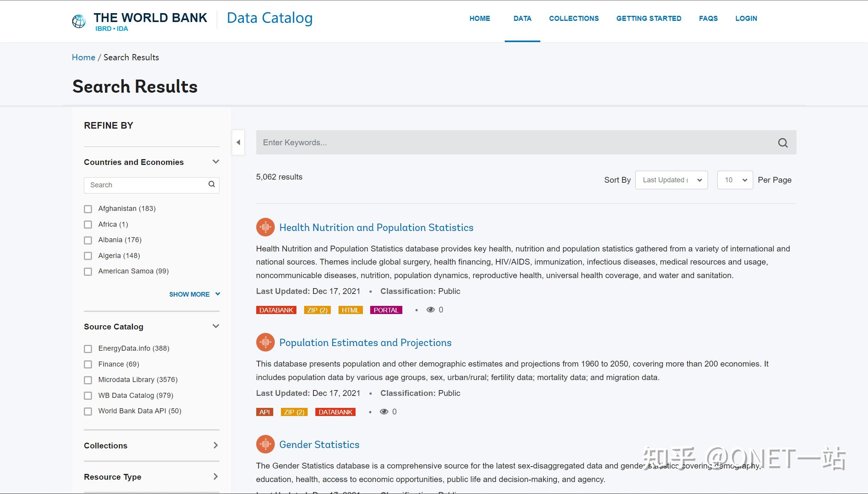Click SHOW MORE under countries list
The image size is (868, 494).
pyautogui.click(x=194, y=294)
